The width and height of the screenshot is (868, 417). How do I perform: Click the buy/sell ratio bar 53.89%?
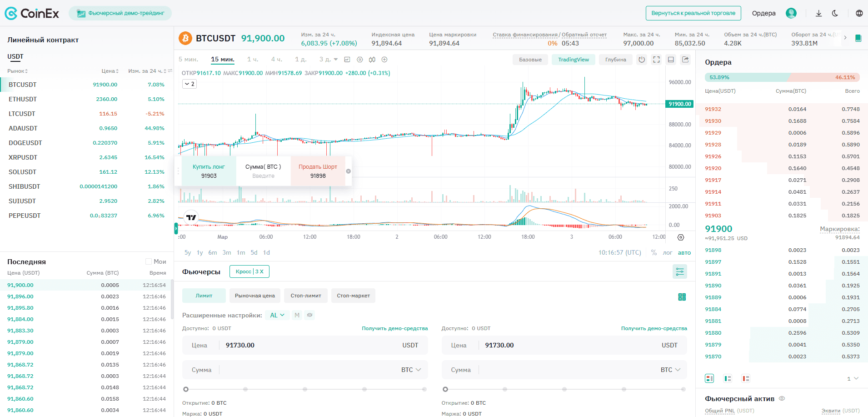pos(782,77)
